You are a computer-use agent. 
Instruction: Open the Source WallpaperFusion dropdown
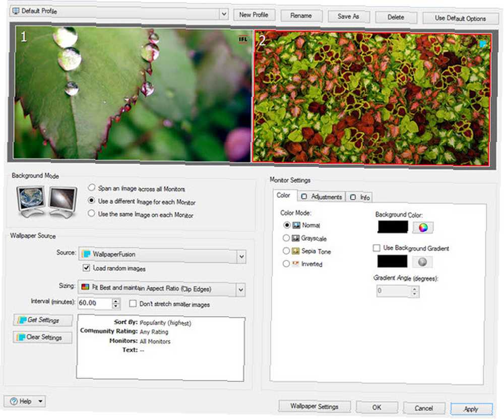click(241, 256)
